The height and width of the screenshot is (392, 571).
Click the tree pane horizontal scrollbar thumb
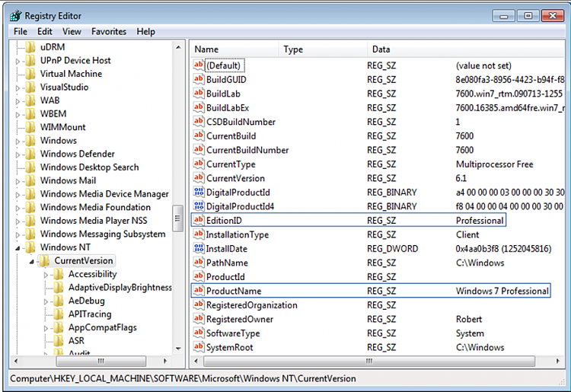[100, 361]
